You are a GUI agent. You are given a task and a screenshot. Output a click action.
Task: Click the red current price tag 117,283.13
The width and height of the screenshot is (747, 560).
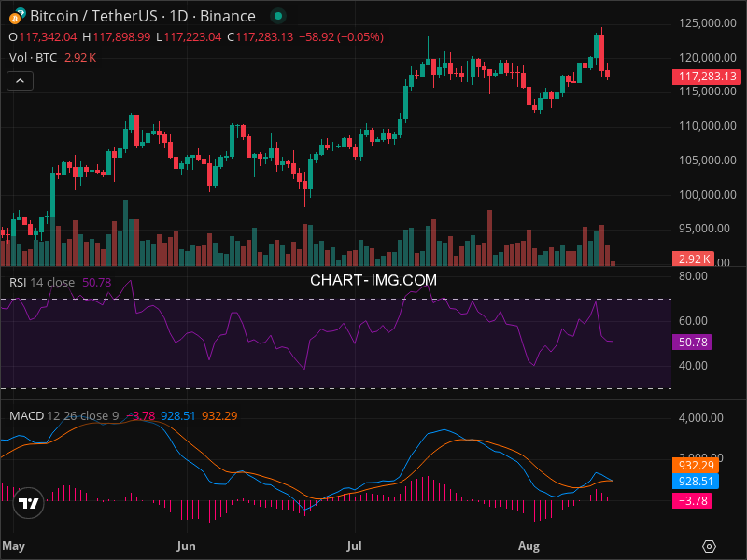[x=707, y=77]
